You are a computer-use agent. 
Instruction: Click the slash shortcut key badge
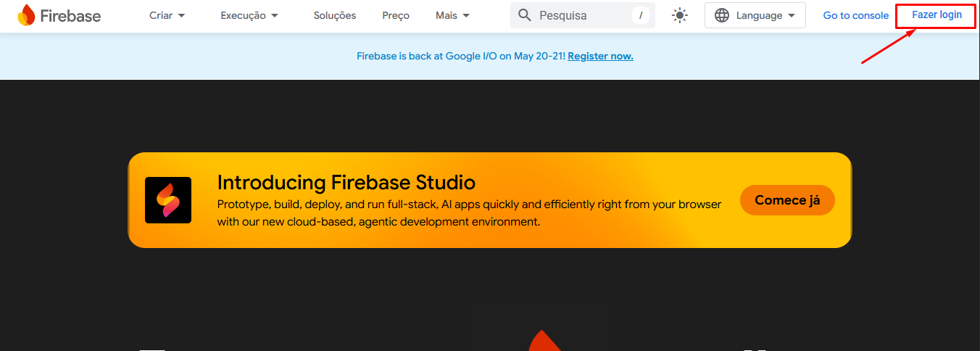pos(641,15)
